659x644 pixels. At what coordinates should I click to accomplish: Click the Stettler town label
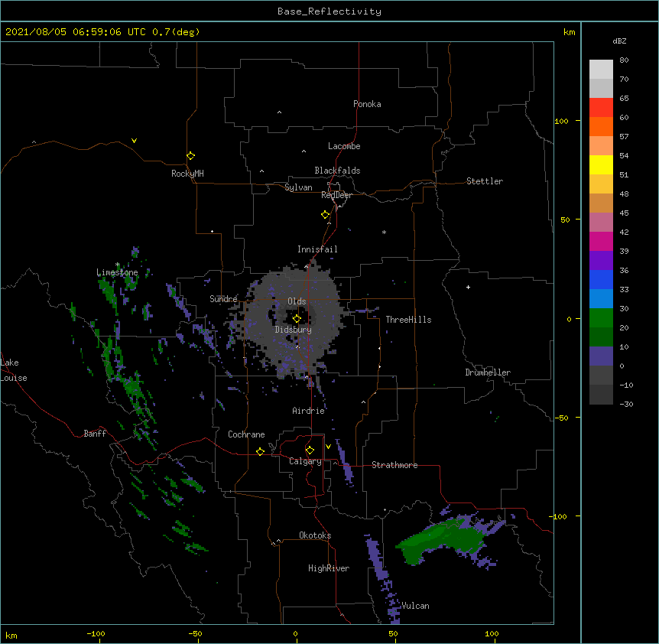485,181
